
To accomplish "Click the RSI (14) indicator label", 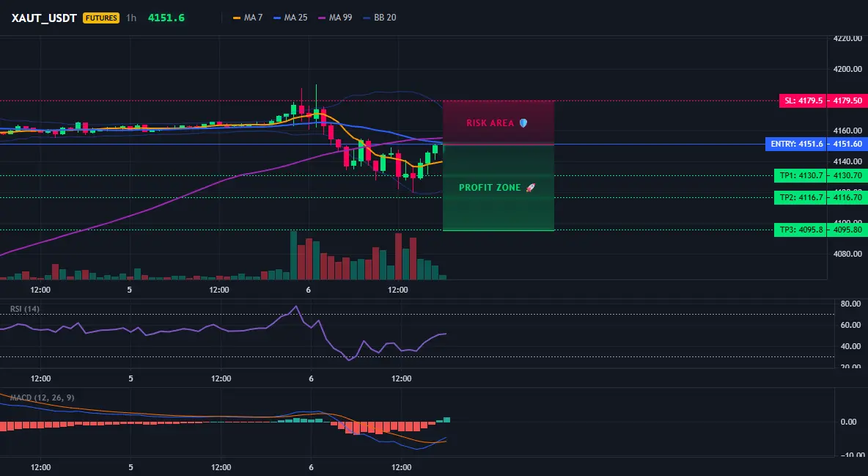I will [25, 309].
